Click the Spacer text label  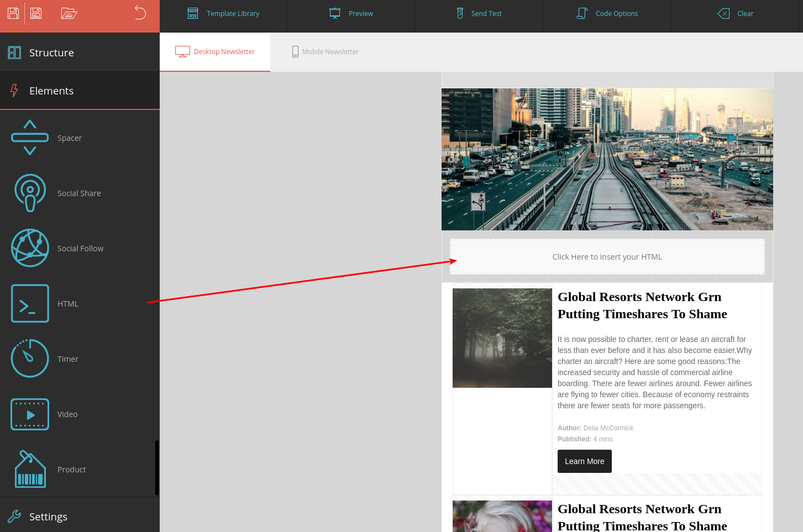[70, 138]
